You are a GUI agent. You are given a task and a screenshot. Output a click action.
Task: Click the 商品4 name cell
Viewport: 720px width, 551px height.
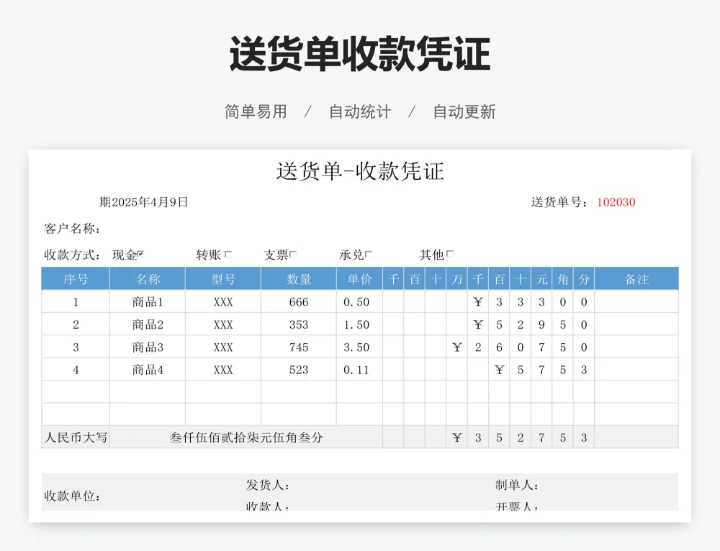coord(147,370)
